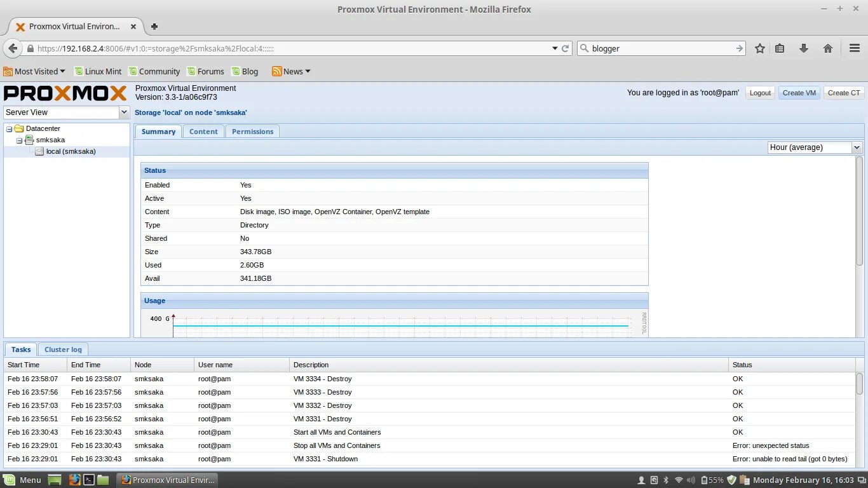Viewport: 868px width, 488px height.
Task: Select the VM 3333 - Destroy task row
Action: 430,392
